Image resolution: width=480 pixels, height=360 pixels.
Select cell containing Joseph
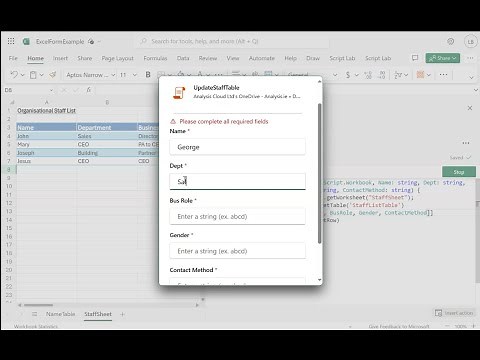pos(46,153)
